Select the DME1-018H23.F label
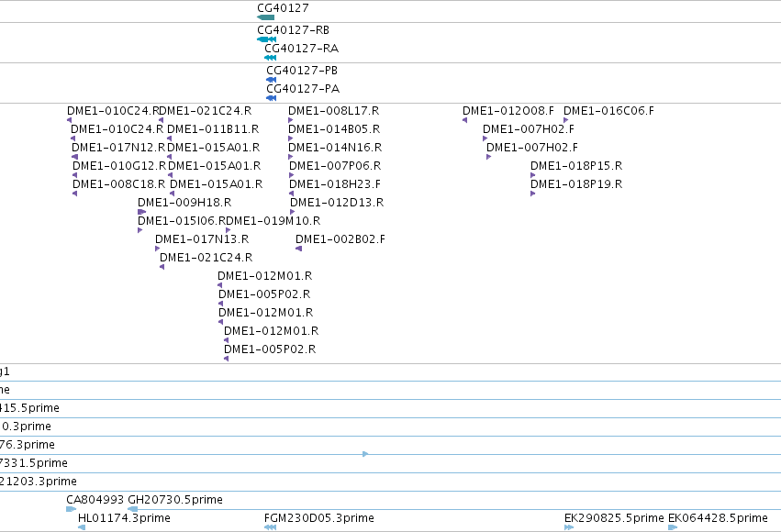The height and width of the screenshot is (532, 781). [335, 184]
